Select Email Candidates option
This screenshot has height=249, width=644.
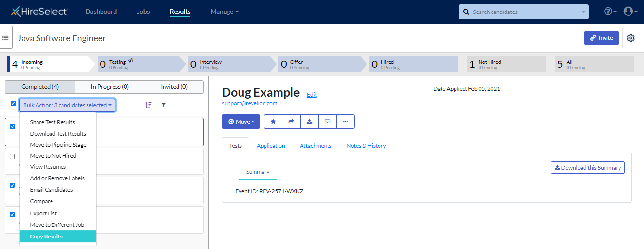pos(58,190)
